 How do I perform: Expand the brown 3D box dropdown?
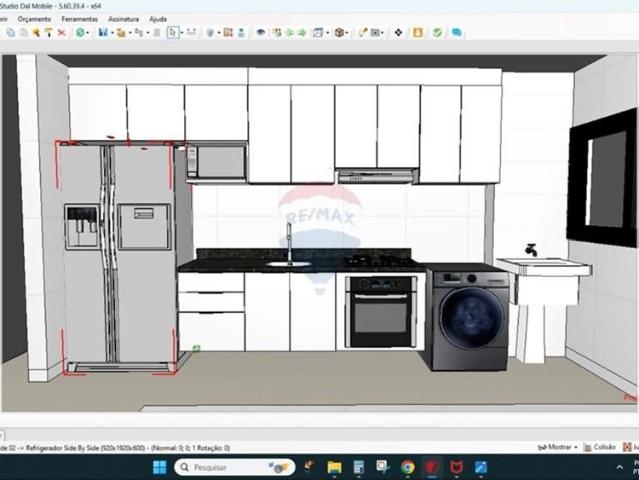(x=346, y=33)
